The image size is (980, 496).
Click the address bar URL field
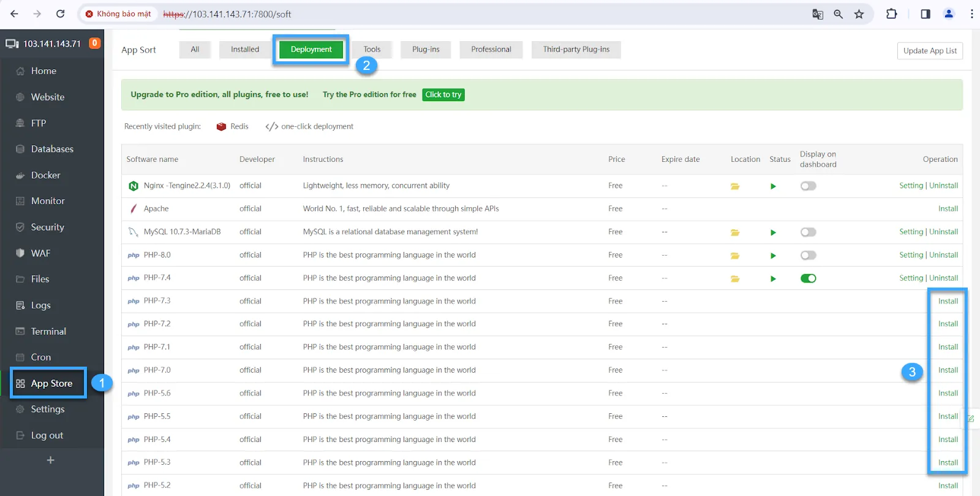478,13
